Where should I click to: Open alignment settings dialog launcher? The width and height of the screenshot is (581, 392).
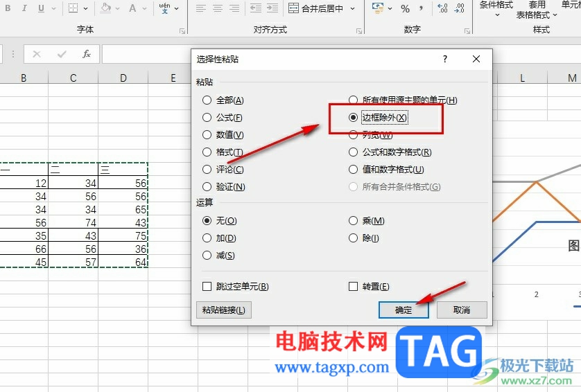point(358,31)
